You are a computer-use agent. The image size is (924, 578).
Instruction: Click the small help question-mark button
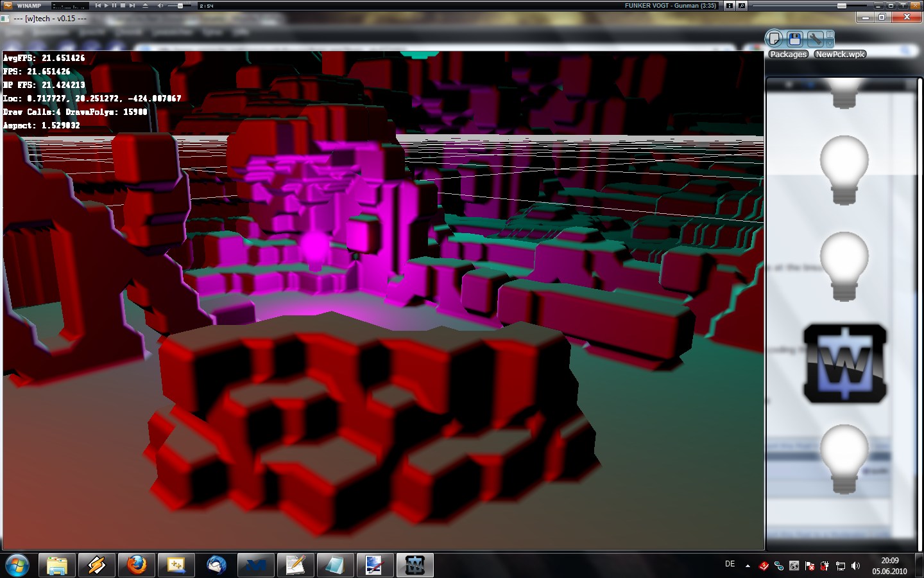[x=830, y=34]
